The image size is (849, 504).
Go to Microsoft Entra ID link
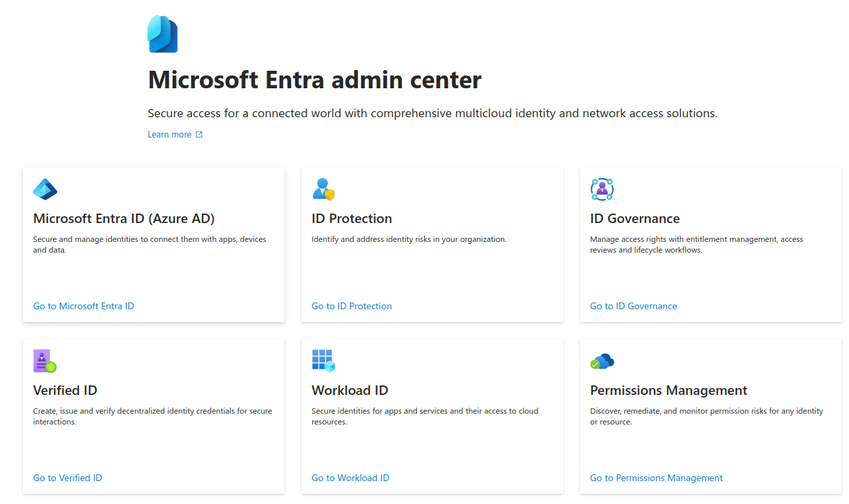tap(84, 306)
